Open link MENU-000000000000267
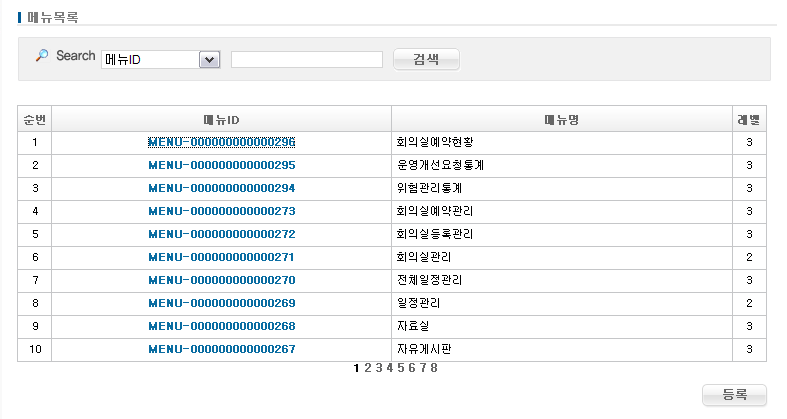The width and height of the screenshot is (787, 419). coord(221,349)
